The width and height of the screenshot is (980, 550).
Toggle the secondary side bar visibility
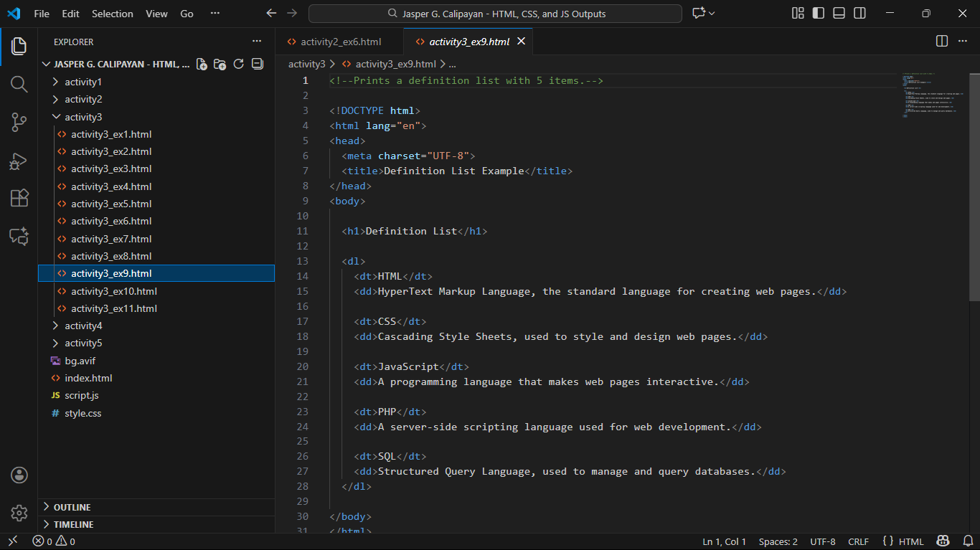(x=859, y=14)
